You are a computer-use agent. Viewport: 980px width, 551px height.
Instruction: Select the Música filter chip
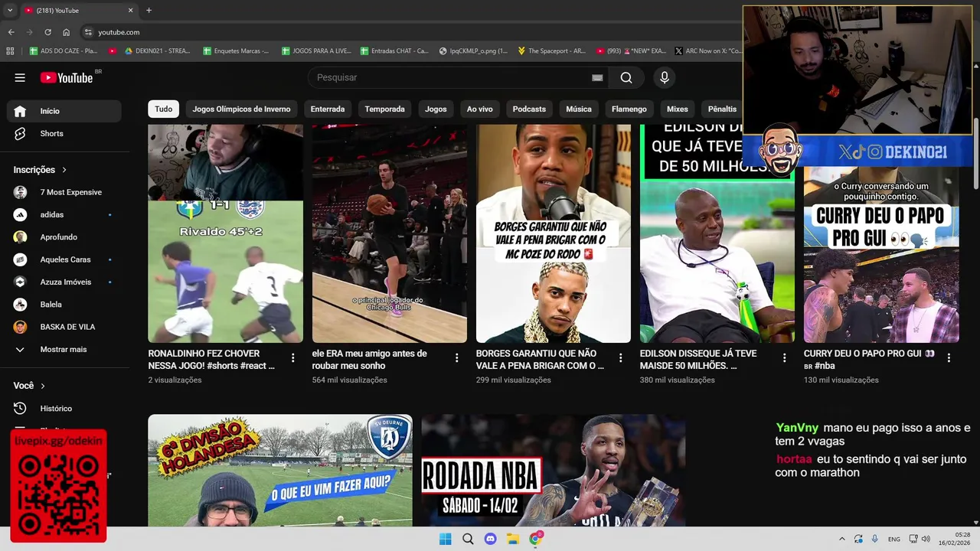click(579, 109)
